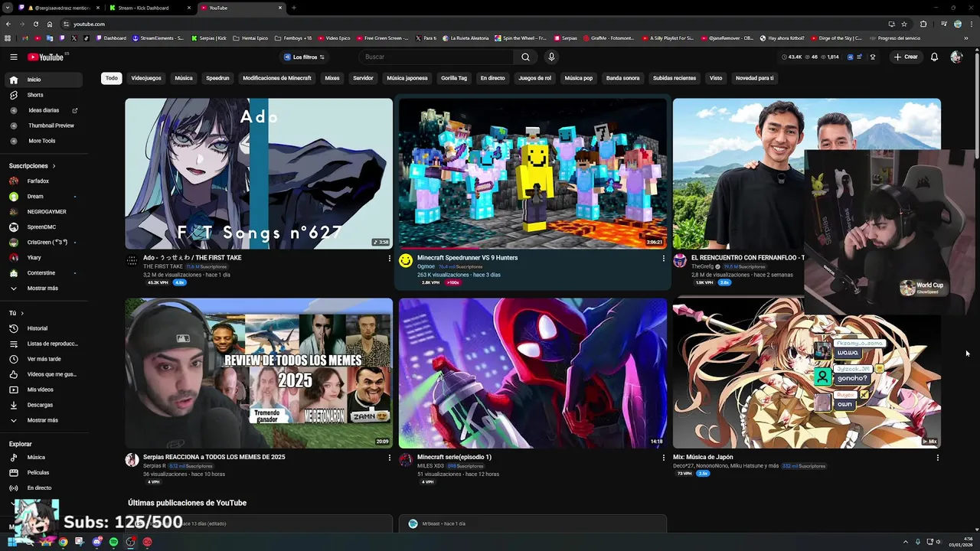980x551 pixels.
Task: Open Minecraft Speedrunner VS 9 Hunters thumbnail
Action: (533, 174)
